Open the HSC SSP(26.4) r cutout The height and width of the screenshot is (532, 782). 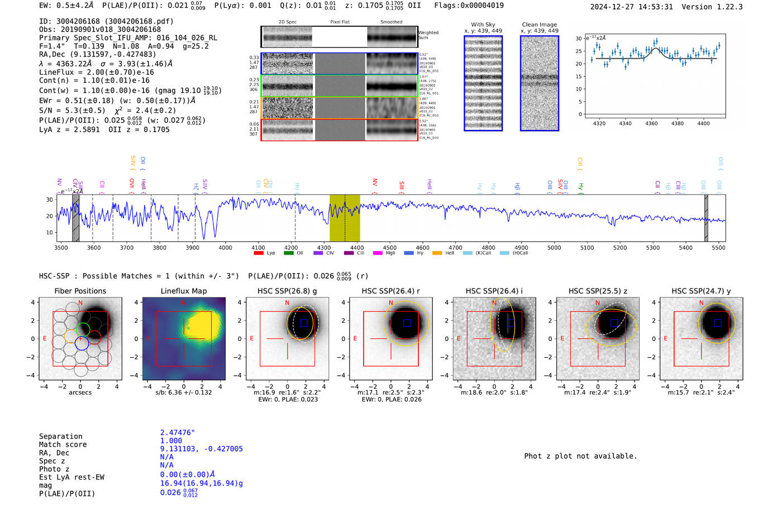click(x=391, y=338)
